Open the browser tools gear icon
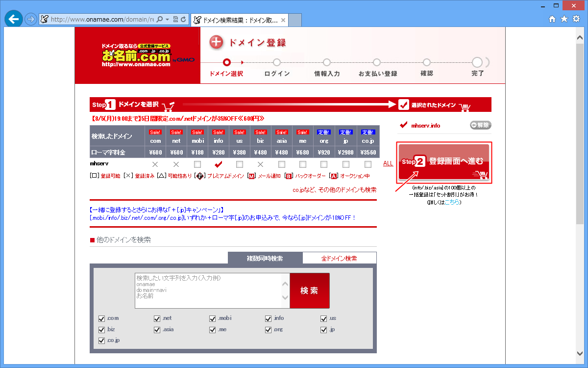 [x=576, y=19]
